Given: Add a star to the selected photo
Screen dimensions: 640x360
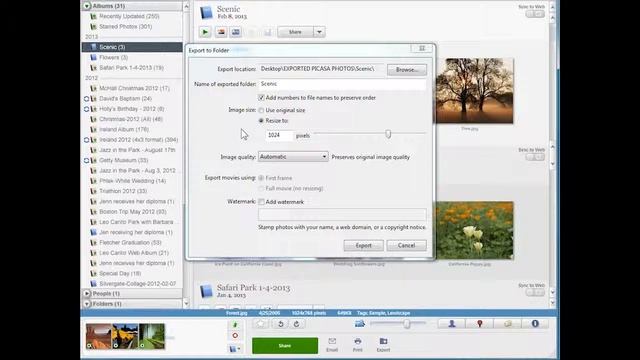Looking at the screenshot, I should (x=260, y=324).
